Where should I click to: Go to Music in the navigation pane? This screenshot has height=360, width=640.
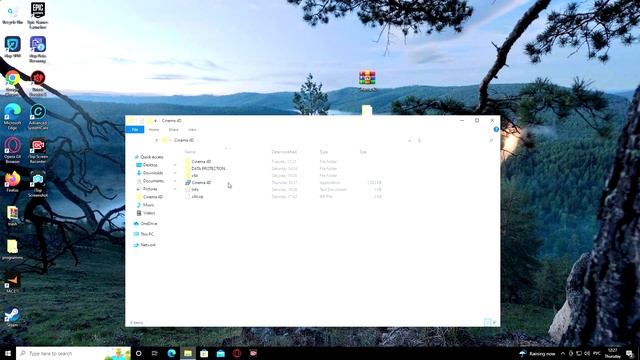pyautogui.click(x=148, y=205)
